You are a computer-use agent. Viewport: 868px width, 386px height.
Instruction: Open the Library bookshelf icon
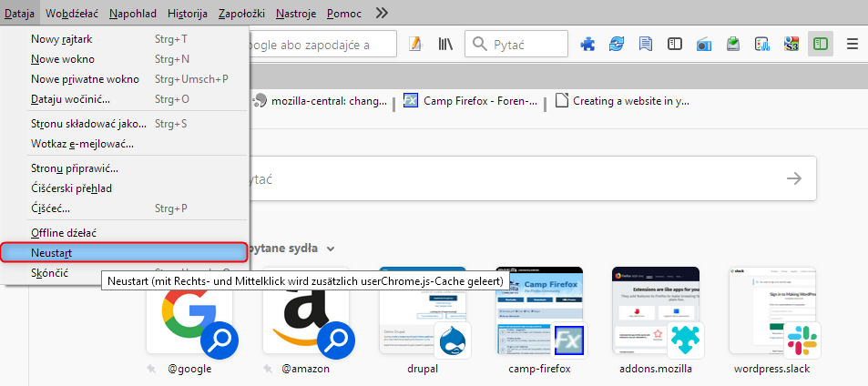(x=445, y=44)
